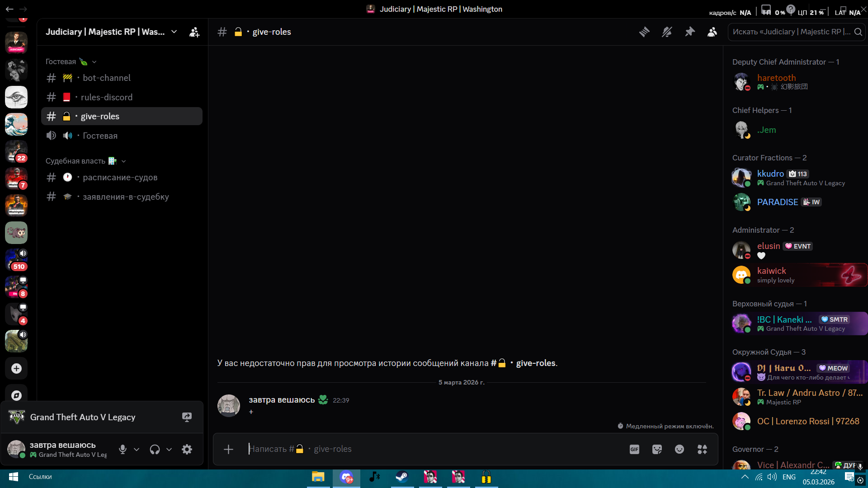Toggle channel notification mute bell
This screenshot has width=868, height=488.
coord(667,32)
